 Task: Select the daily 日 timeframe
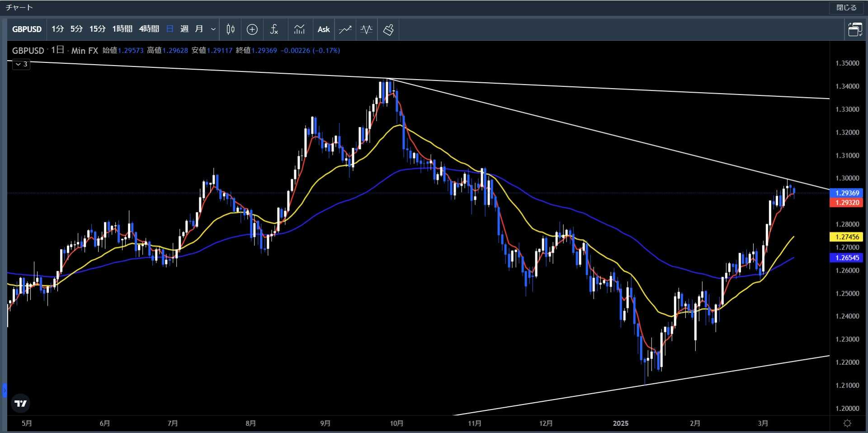tap(170, 29)
